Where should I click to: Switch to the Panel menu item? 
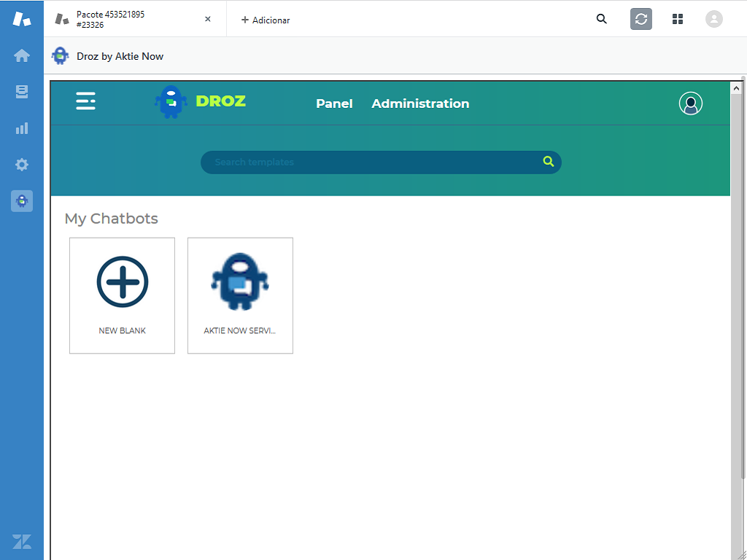click(x=334, y=104)
